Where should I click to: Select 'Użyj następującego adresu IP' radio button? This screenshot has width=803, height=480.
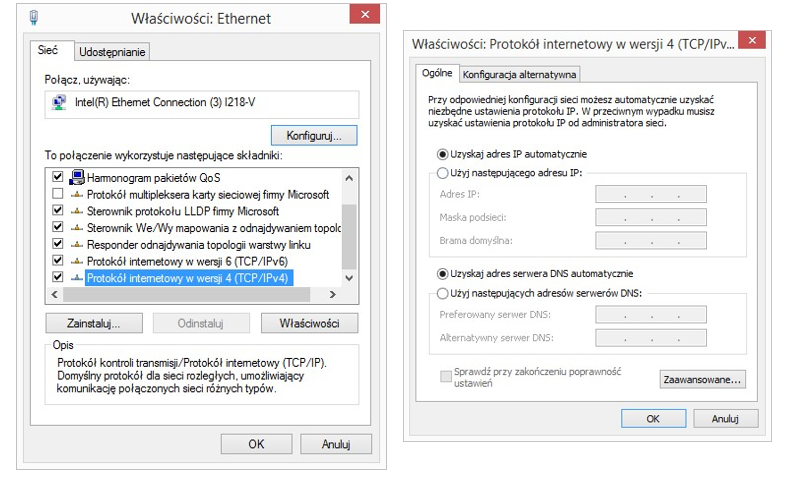coord(443,173)
